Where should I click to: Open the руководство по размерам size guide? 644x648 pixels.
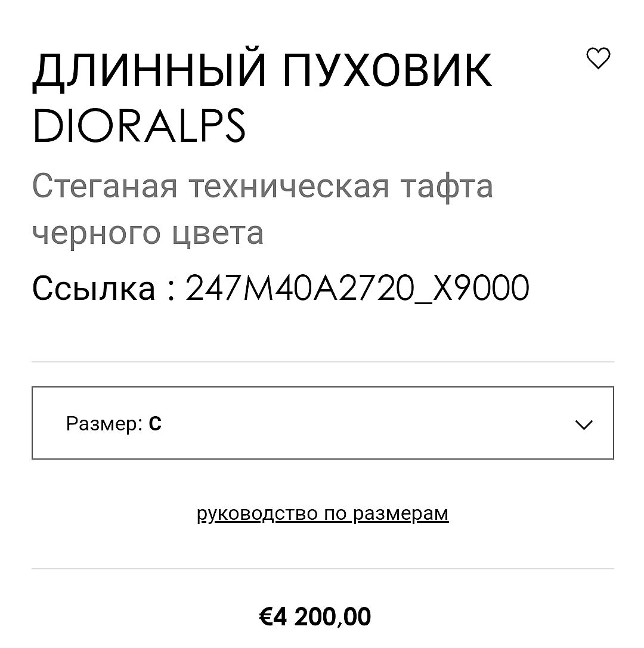(x=322, y=513)
